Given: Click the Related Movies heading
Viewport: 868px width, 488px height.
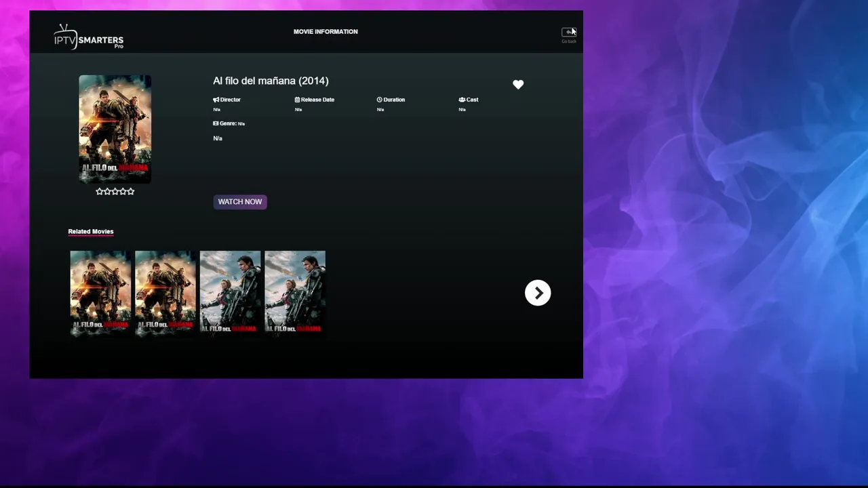Looking at the screenshot, I should [91, 232].
